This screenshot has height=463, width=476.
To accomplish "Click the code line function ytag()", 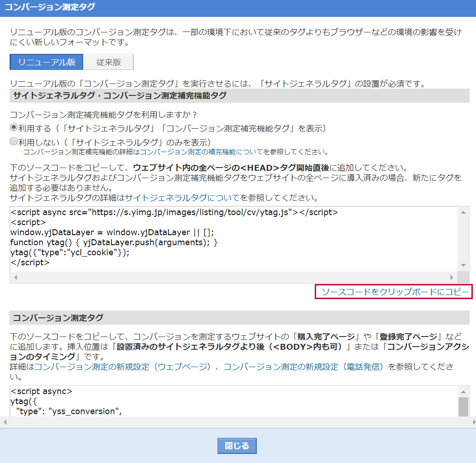I will pos(114,242).
